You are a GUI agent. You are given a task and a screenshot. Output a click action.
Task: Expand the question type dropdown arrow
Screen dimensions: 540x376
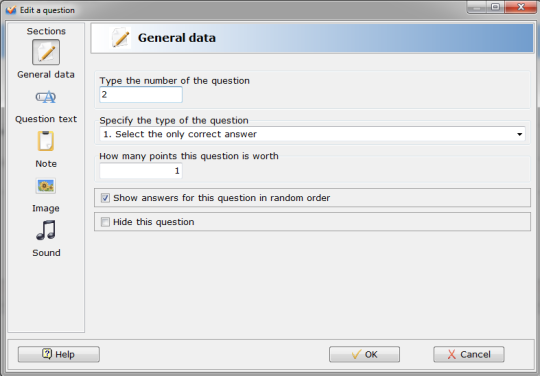tap(519, 134)
